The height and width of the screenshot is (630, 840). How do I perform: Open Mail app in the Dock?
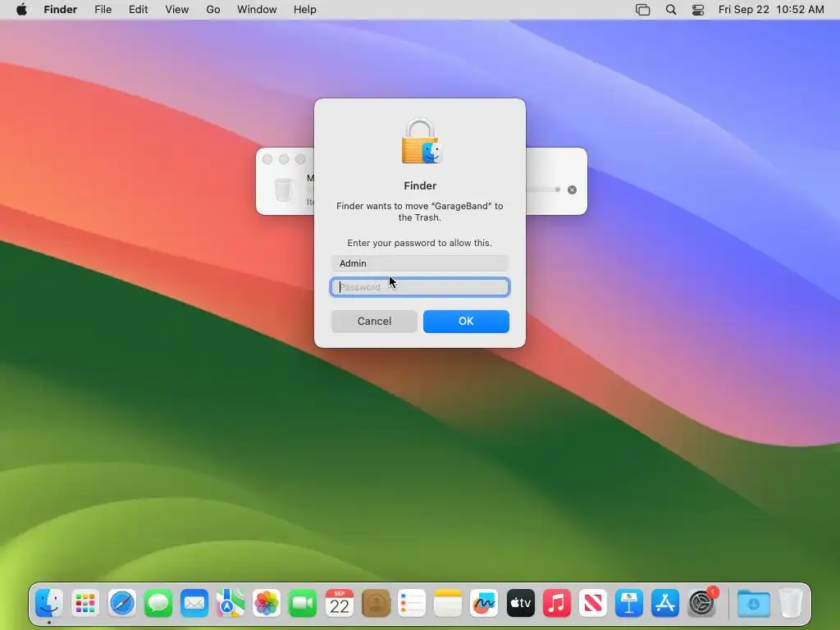point(194,604)
